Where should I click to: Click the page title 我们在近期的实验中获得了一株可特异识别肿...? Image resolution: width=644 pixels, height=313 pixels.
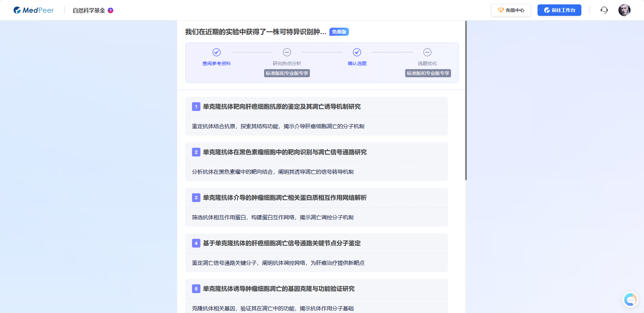(256, 32)
